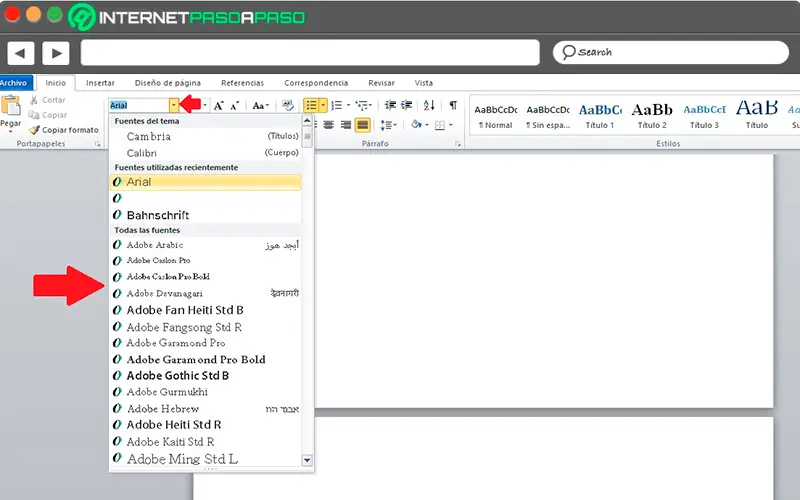
Task: Click the Copiar button
Action: point(47,115)
